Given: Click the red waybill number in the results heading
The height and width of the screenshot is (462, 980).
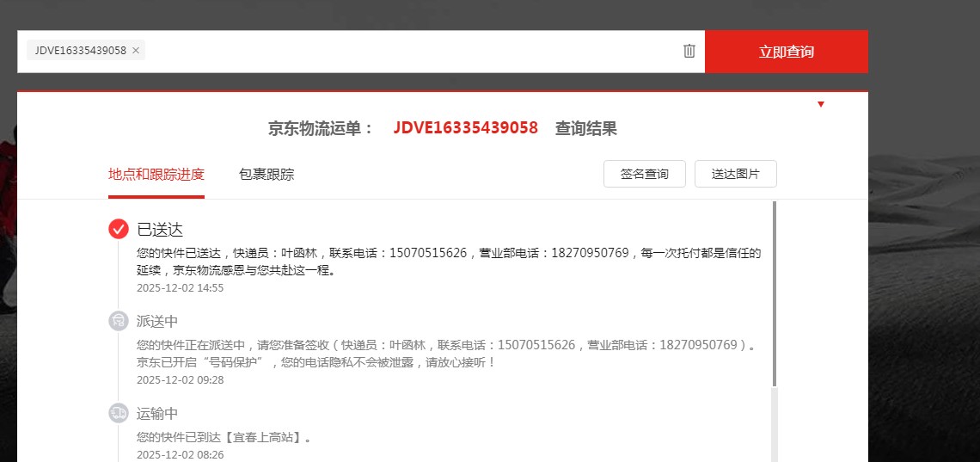Looking at the screenshot, I should pos(465,128).
